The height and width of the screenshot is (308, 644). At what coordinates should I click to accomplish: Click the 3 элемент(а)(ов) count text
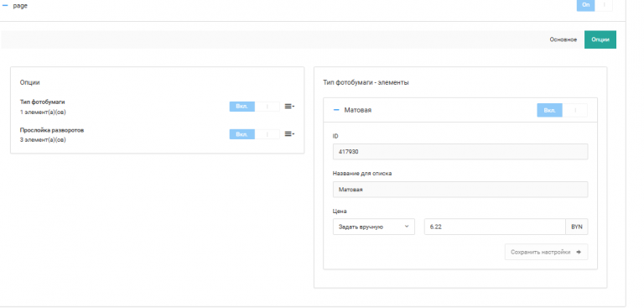coord(43,140)
